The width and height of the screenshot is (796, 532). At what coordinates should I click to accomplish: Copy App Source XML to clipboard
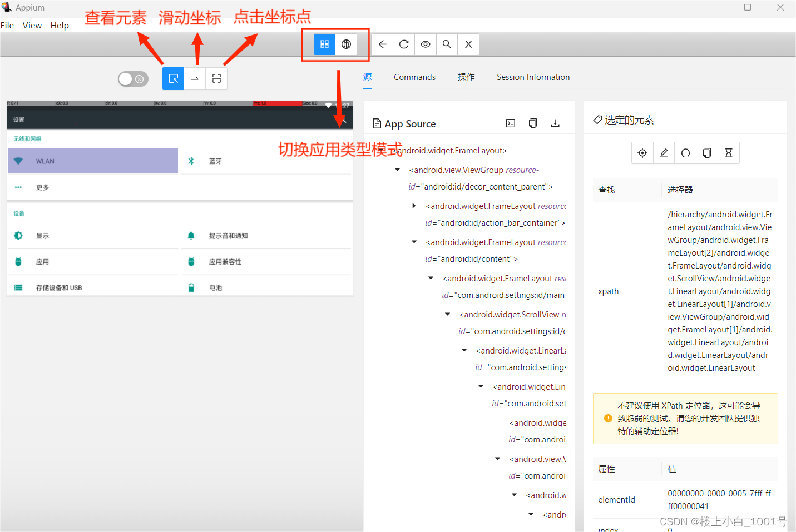[533, 123]
